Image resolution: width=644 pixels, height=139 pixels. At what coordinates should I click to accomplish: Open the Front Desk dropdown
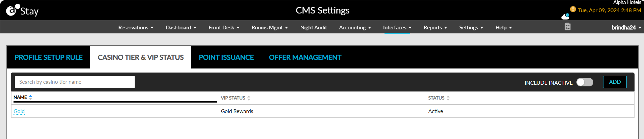(224, 27)
